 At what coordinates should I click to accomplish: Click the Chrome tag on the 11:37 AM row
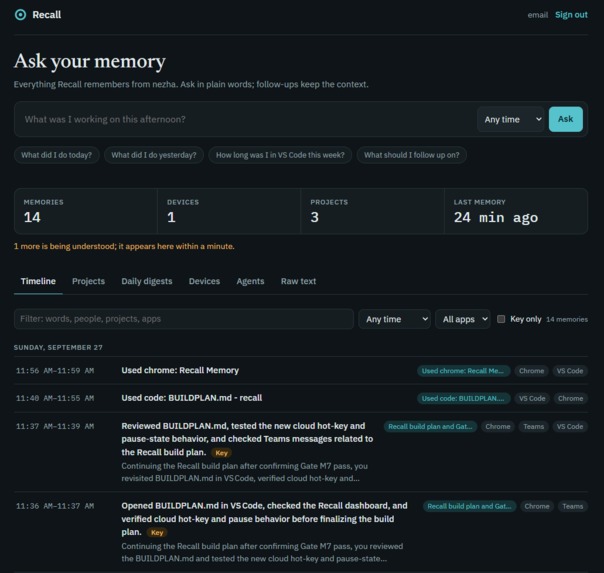pos(498,426)
